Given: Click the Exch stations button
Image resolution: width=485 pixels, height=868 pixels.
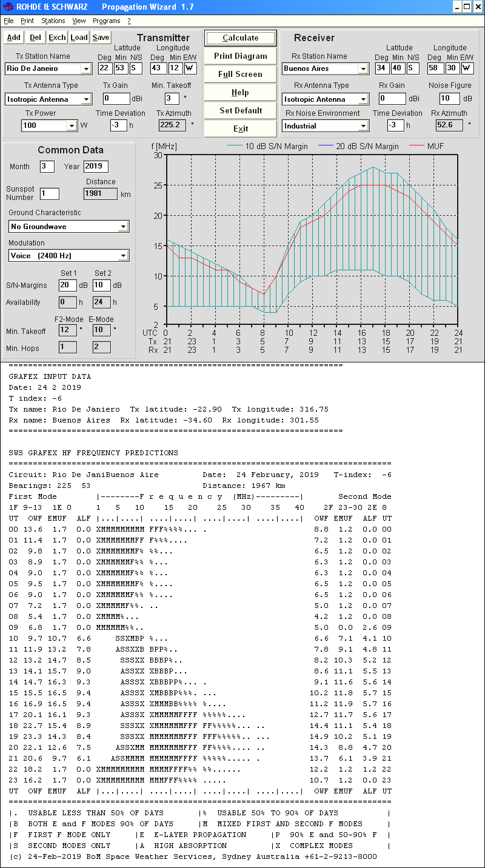Looking at the screenshot, I should pyautogui.click(x=57, y=38).
